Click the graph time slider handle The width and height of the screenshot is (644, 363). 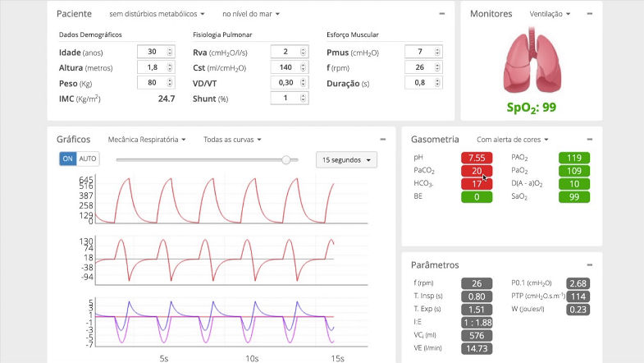(x=286, y=159)
